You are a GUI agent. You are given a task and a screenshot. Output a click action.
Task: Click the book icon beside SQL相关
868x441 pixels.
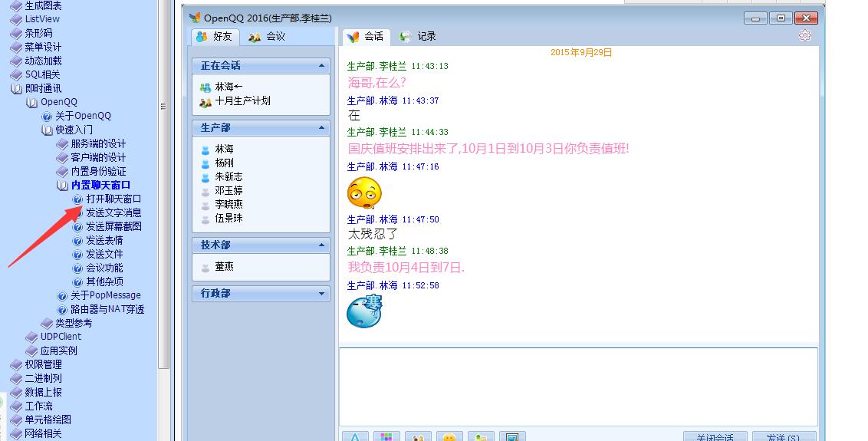[x=17, y=75]
